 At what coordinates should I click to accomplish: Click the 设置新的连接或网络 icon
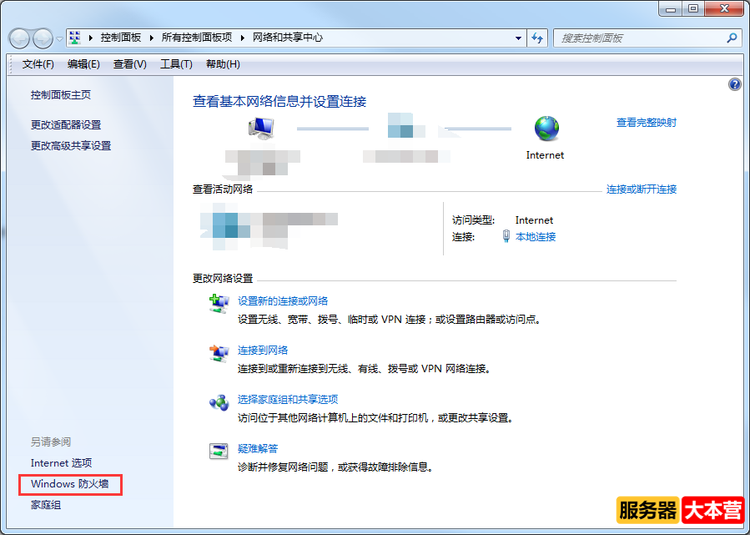pos(219,304)
